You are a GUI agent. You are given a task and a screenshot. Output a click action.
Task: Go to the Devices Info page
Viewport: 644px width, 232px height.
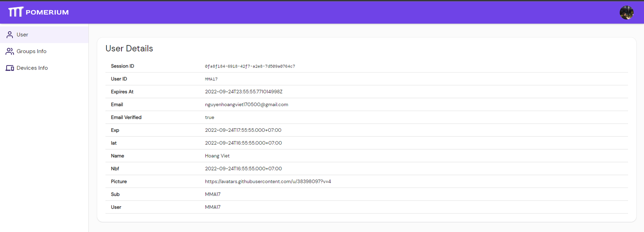point(32,68)
